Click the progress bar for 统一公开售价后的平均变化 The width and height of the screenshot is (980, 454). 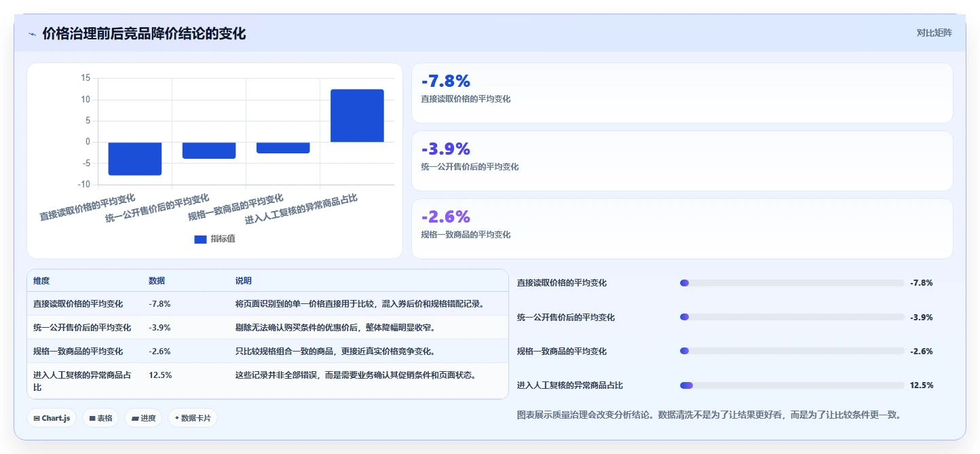pyautogui.click(x=792, y=317)
